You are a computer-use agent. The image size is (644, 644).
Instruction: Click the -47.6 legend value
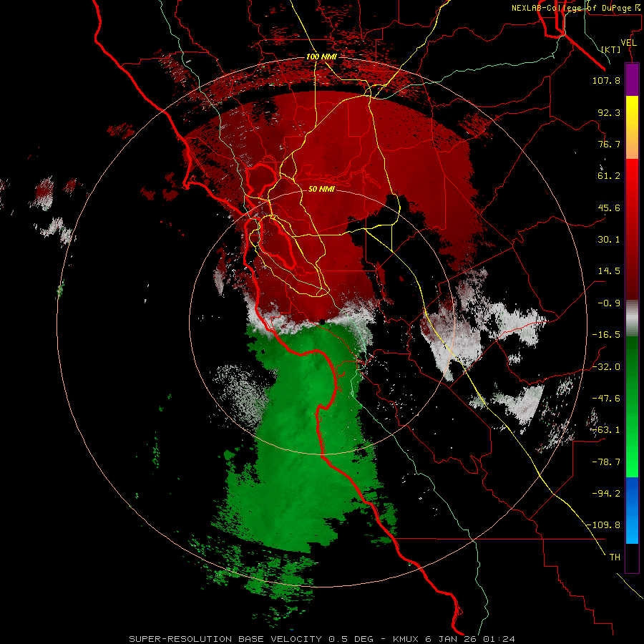click(606, 399)
